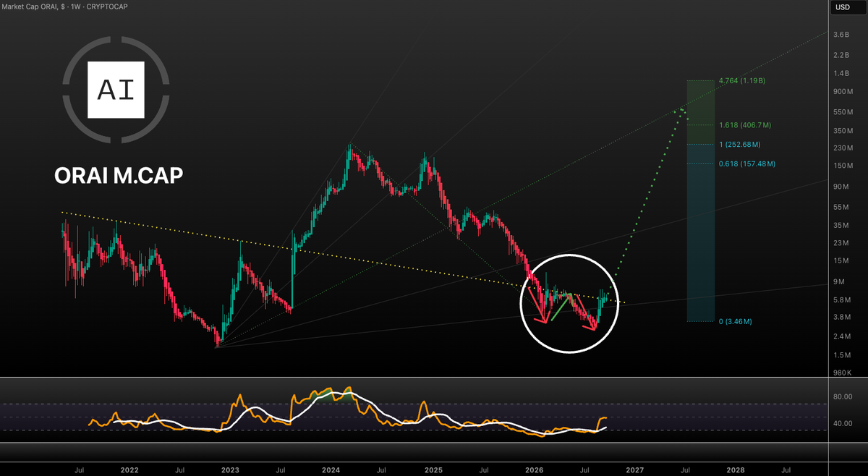Screen dimensions: 868x476
Task: Select the 1.618 (406.7M) Fibonacci level label
Action: (745, 125)
